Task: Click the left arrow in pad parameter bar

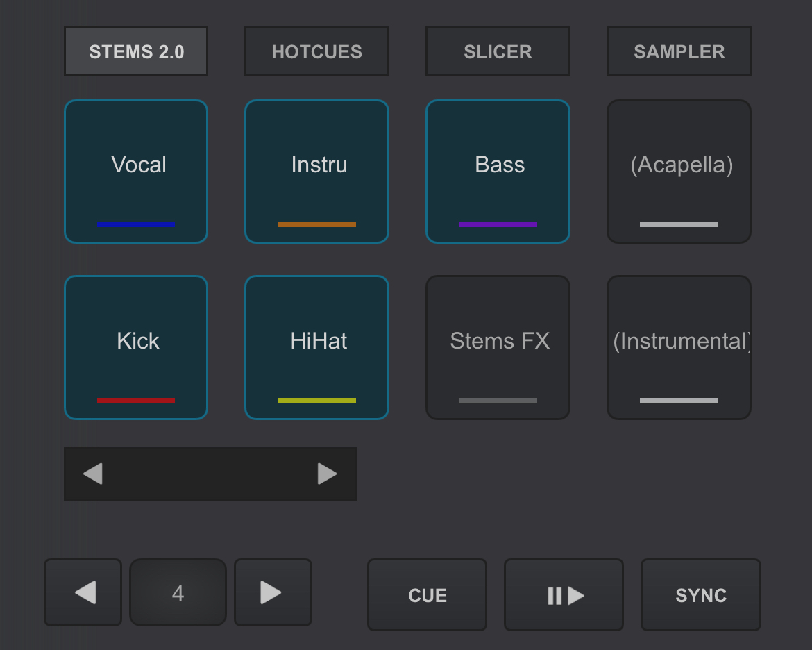Action: [x=93, y=474]
